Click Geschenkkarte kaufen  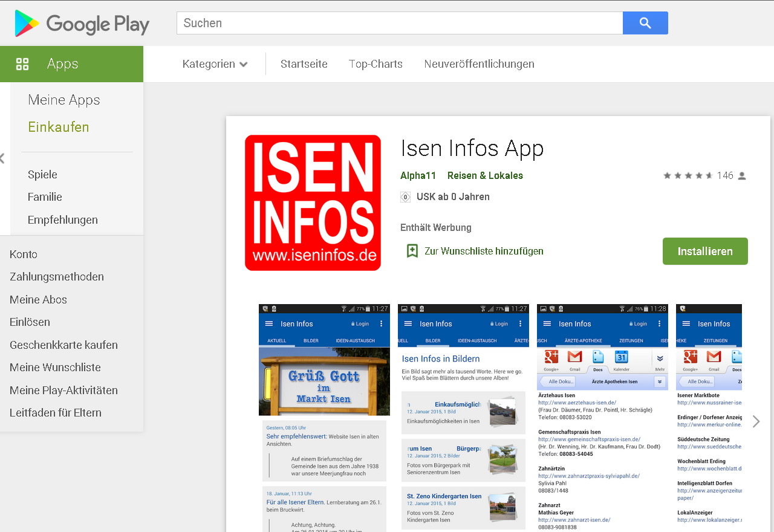pos(63,345)
